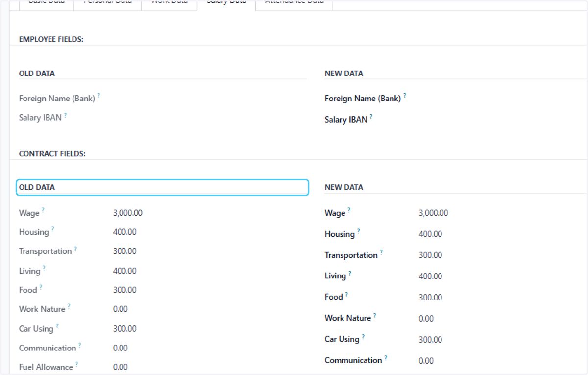Select the Old Data Communication value 0.00
Viewport: 588px width, 375px height.
121,348
